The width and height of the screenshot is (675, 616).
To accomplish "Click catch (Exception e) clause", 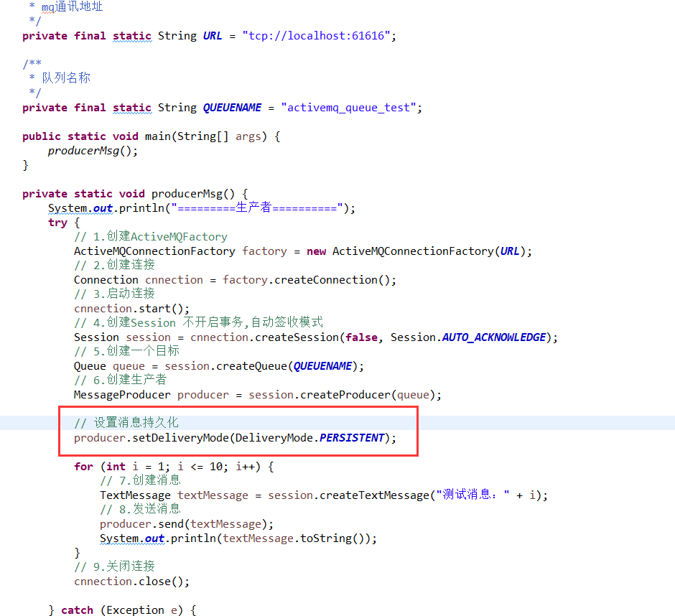I will (x=122, y=610).
